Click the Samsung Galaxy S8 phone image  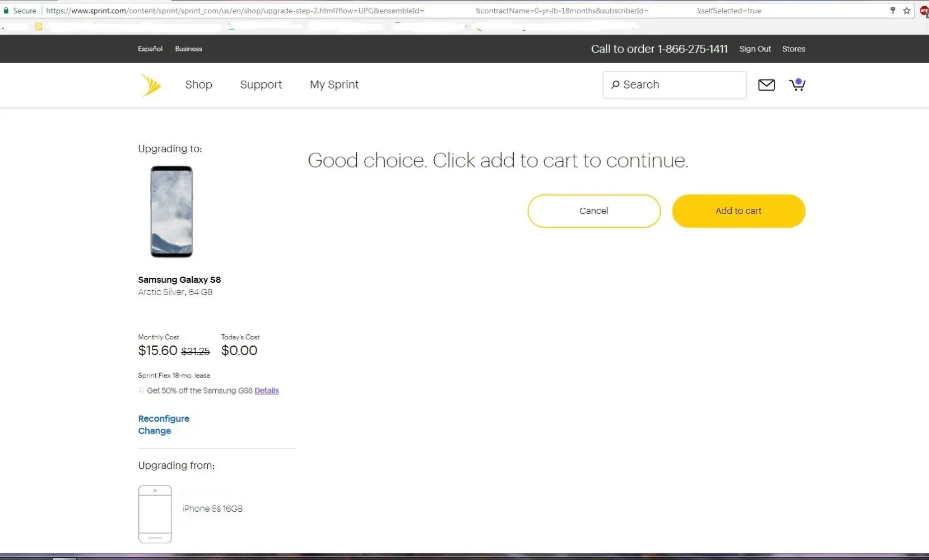tap(171, 212)
